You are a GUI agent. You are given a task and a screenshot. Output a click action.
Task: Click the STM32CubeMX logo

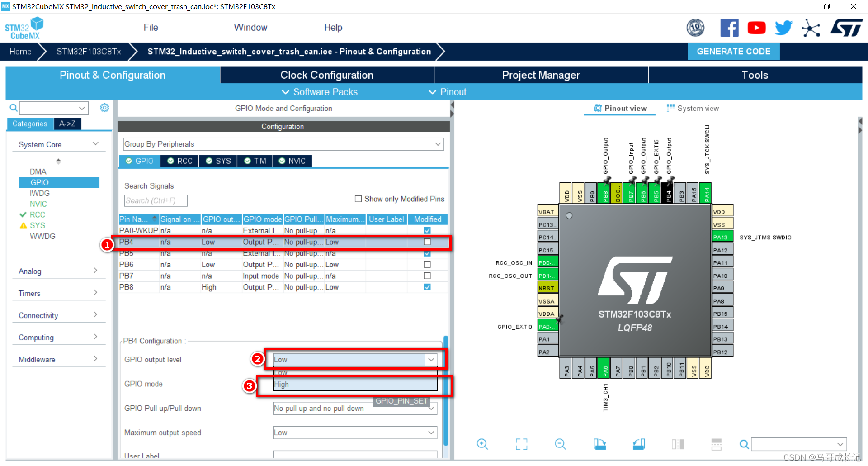pos(24,28)
